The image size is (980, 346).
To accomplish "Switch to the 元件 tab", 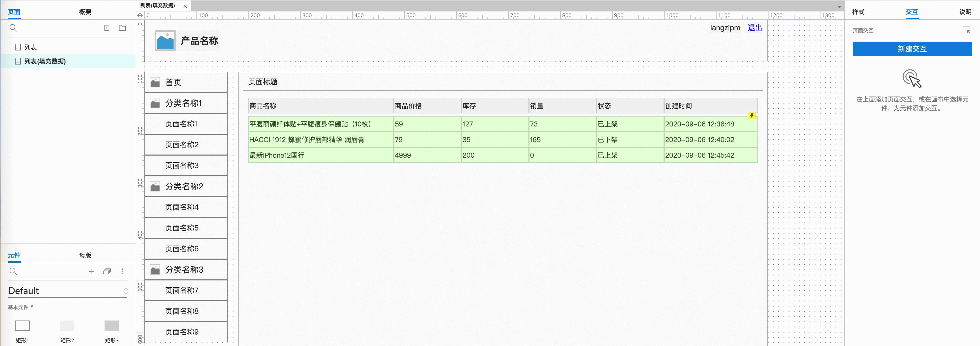I will click(x=14, y=255).
